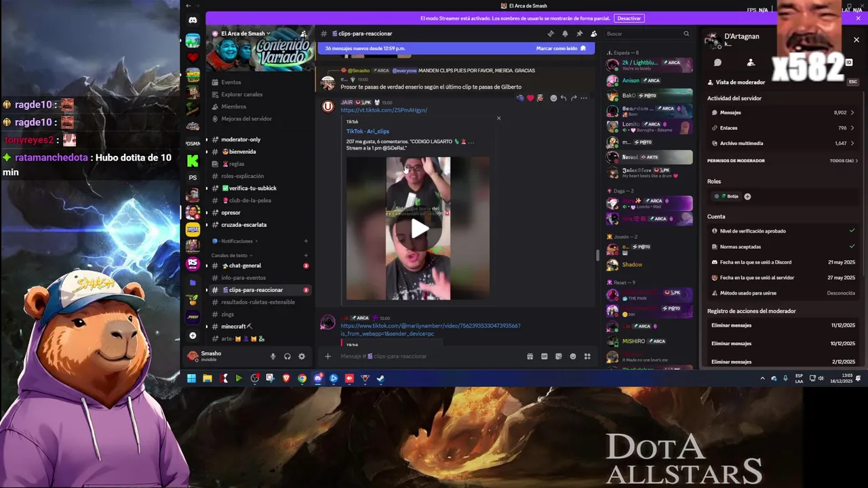868x488 pixels.
Task: Show pinned messages pin icon
Action: [x=579, y=33]
